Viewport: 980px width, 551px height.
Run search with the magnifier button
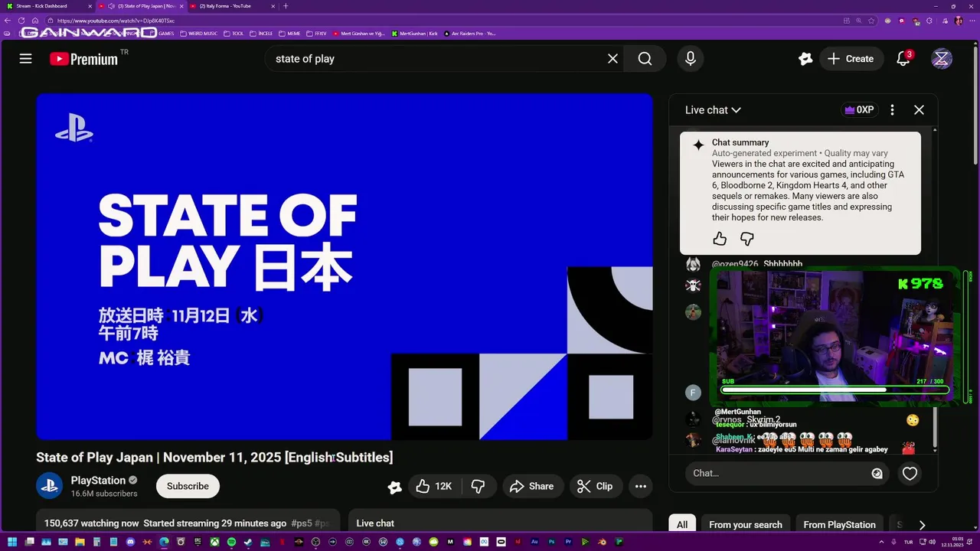click(645, 59)
